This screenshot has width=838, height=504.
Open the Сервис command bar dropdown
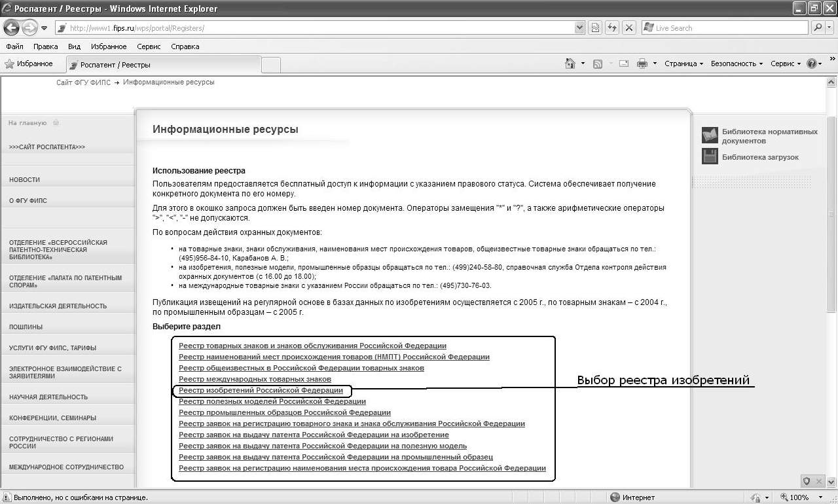pyautogui.click(x=786, y=63)
